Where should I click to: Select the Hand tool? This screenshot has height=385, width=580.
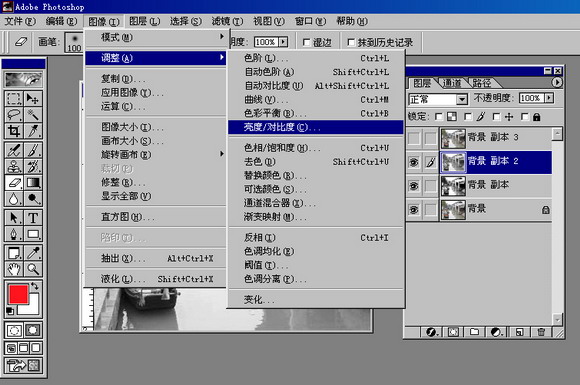[x=14, y=269]
